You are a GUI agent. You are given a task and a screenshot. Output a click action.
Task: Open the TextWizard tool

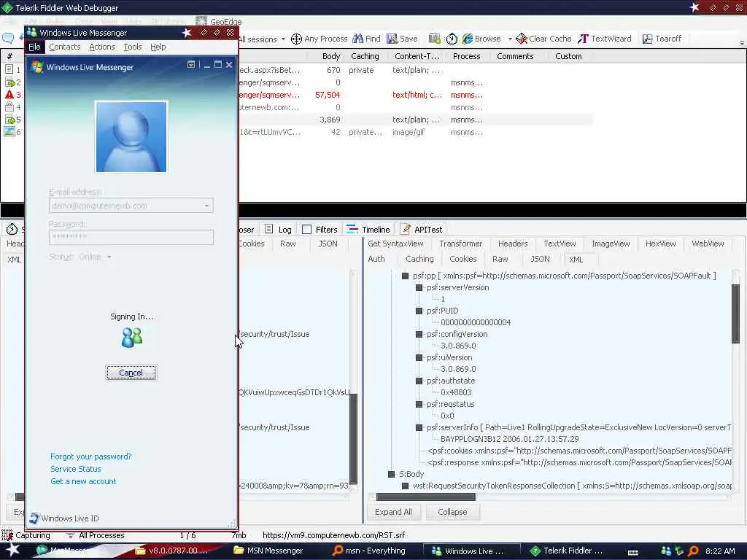pyautogui.click(x=605, y=39)
